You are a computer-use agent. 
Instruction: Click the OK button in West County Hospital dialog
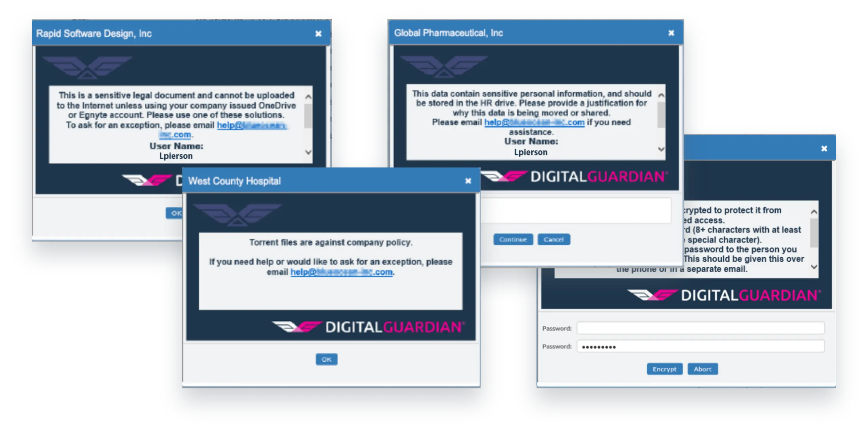point(327,358)
